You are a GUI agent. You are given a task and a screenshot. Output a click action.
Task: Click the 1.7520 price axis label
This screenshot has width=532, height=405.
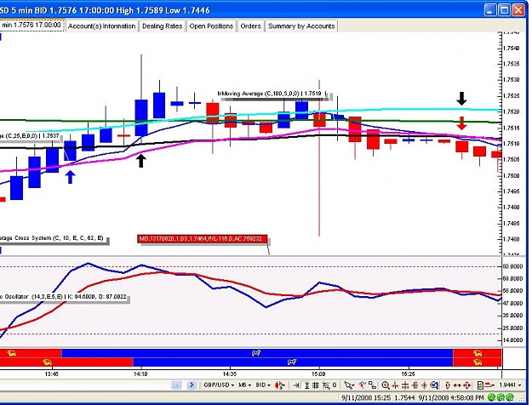[x=512, y=111]
